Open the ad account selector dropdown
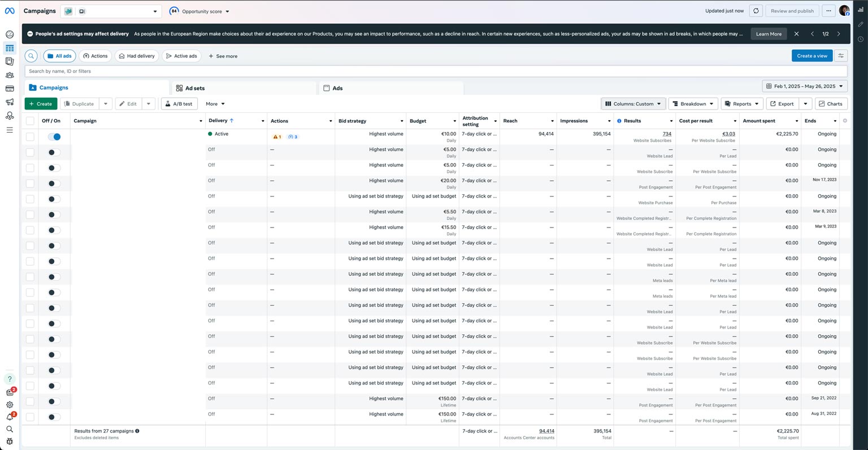Image resolution: width=868 pixels, height=450 pixels. [111, 11]
